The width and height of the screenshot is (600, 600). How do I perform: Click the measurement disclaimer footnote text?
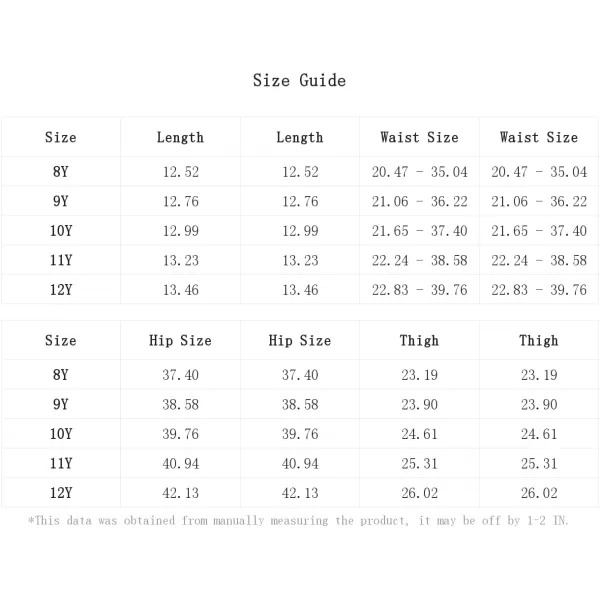[x=298, y=521]
